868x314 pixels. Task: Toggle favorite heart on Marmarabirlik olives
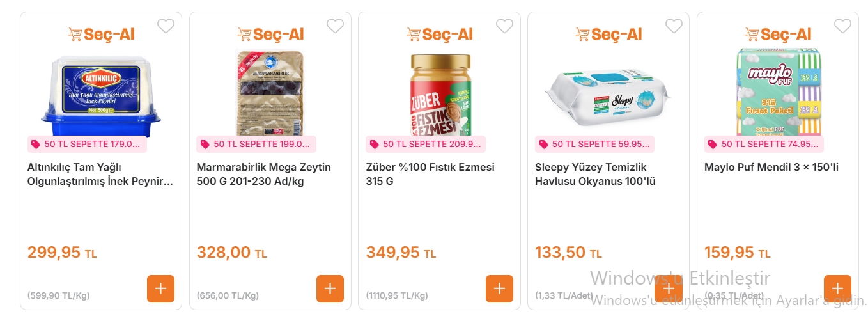tap(335, 26)
